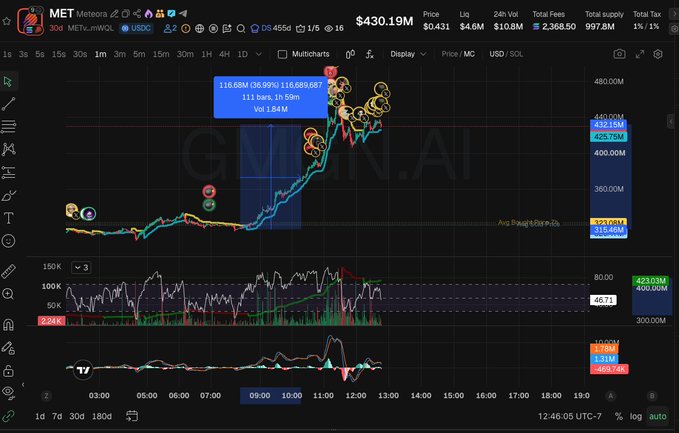The width and height of the screenshot is (679, 433).
Task: Enable the Multicharts checkbox
Action: (282, 54)
